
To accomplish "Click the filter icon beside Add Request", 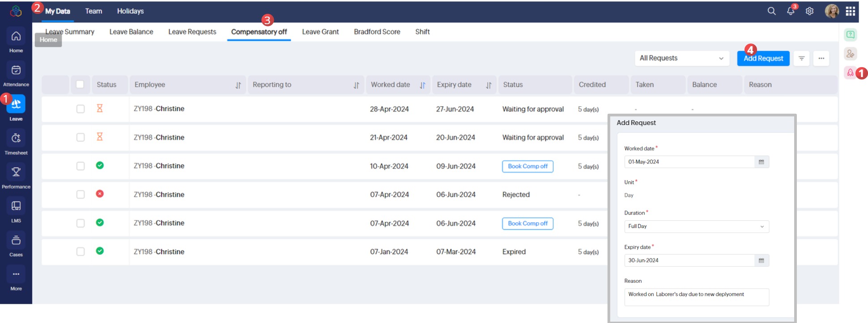I will click(801, 58).
